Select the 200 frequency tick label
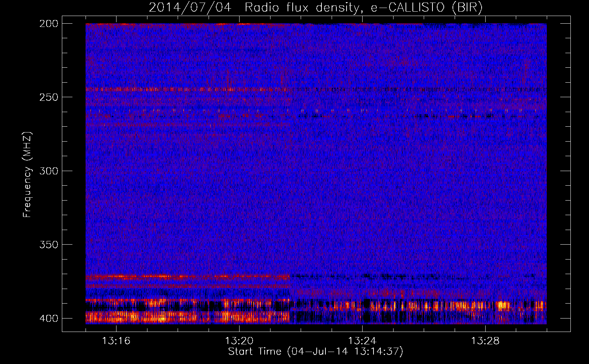The height and width of the screenshot is (364, 589). tap(48, 23)
